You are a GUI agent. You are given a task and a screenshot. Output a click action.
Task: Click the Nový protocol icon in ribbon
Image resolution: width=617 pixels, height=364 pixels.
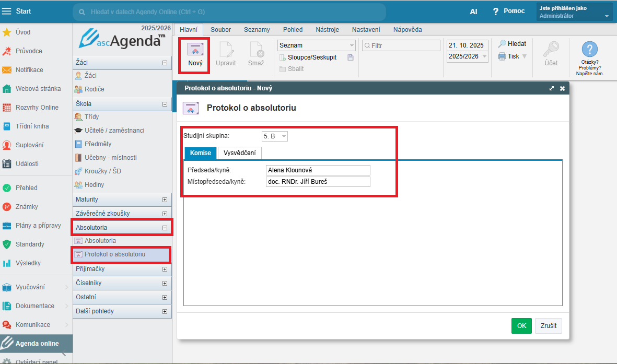click(195, 50)
